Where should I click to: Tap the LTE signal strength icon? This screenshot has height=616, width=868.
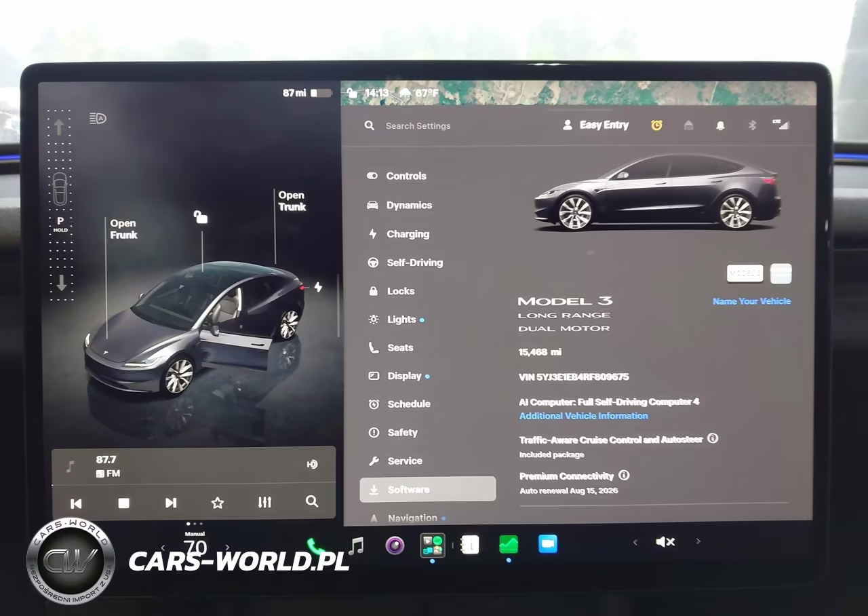click(x=781, y=125)
